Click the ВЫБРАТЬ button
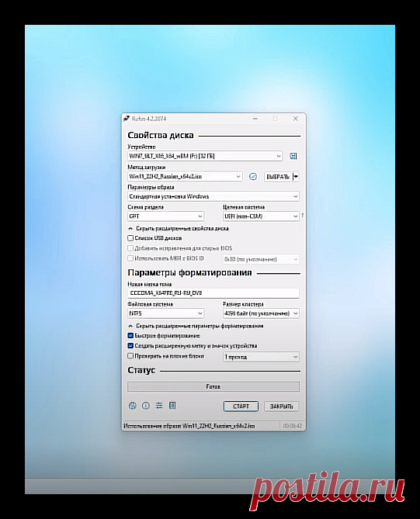 [x=278, y=177]
